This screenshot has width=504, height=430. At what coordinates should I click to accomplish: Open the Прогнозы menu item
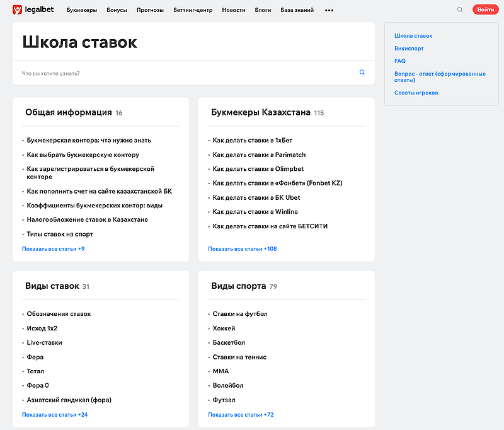click(151, 9)
